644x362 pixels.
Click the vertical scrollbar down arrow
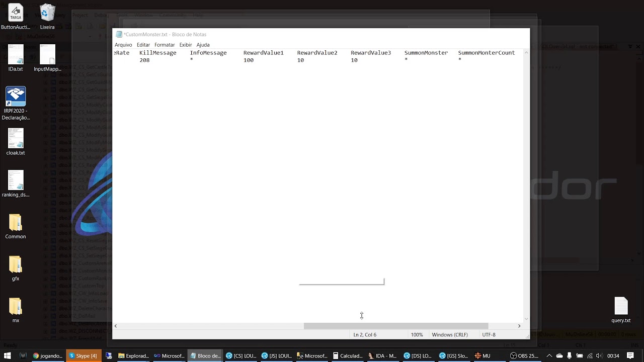point(526,318)
